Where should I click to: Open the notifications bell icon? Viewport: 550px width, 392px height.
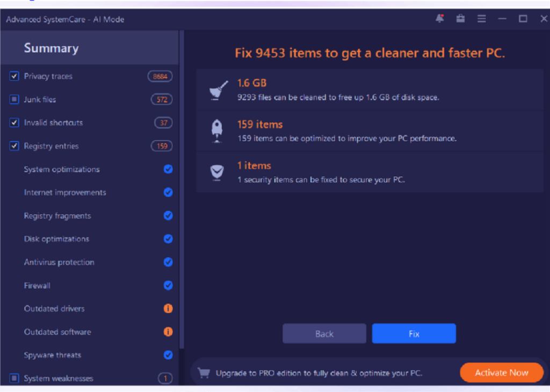(x=440, y=18)
